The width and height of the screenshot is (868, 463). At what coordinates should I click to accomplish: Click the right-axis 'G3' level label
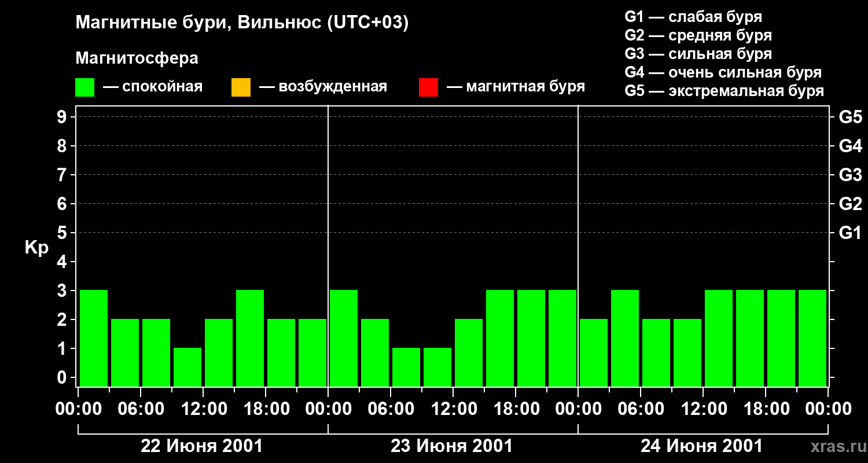tap(850, 175)
